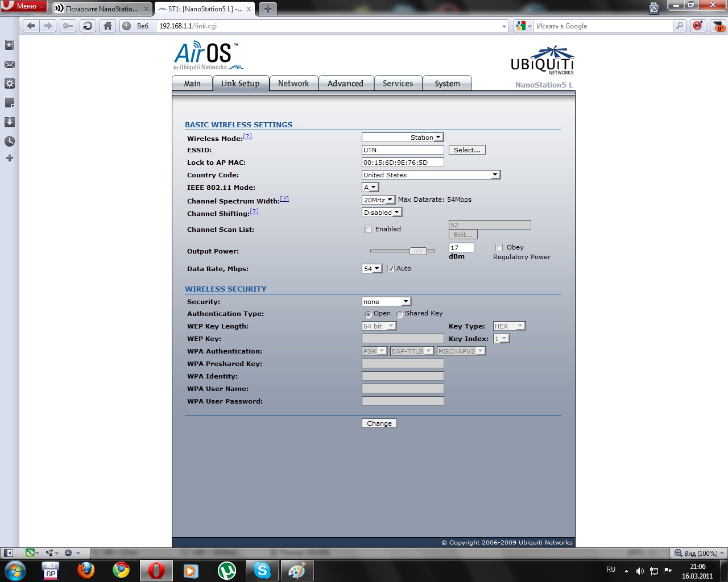Click the Change button

pyautogui.click(x=379, y=423)
